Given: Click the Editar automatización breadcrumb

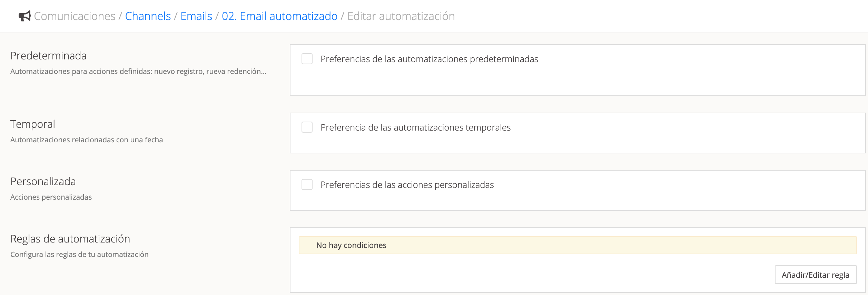Looking at the screenshot, I should point(401,16).
